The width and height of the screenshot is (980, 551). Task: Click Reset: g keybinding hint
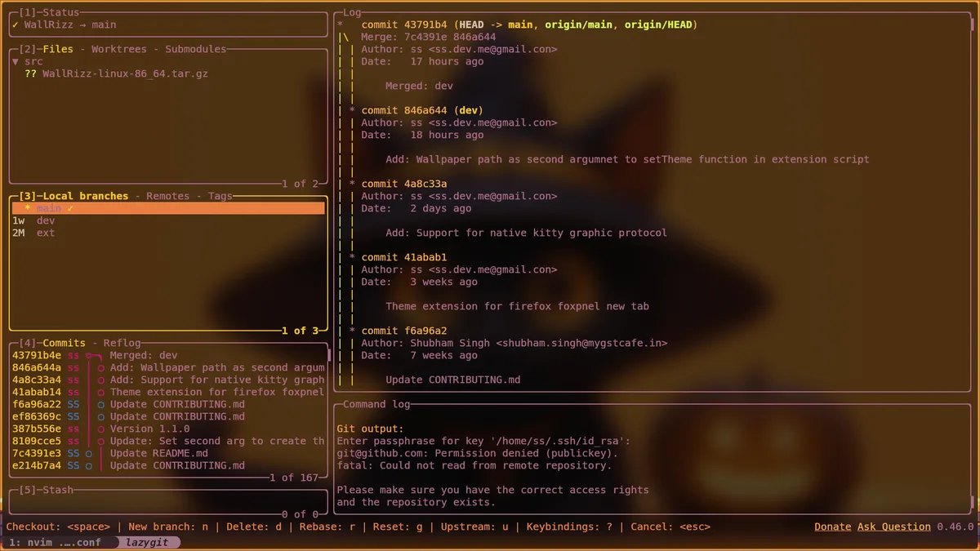pos(398,527)
